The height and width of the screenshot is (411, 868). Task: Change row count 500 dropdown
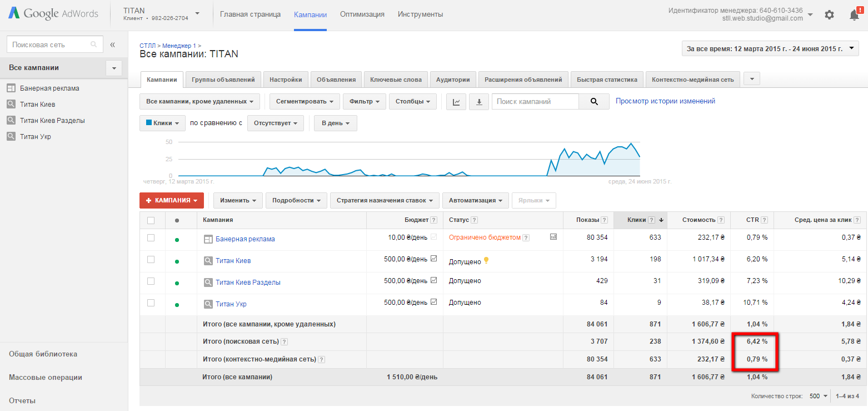(819, 396)
